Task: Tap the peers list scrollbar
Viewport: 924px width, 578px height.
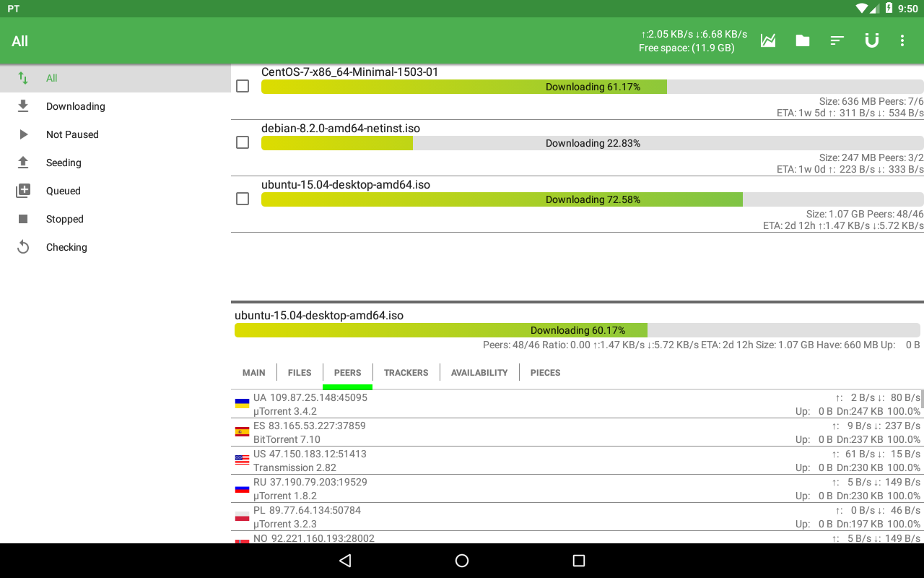Action: [922, 399]
